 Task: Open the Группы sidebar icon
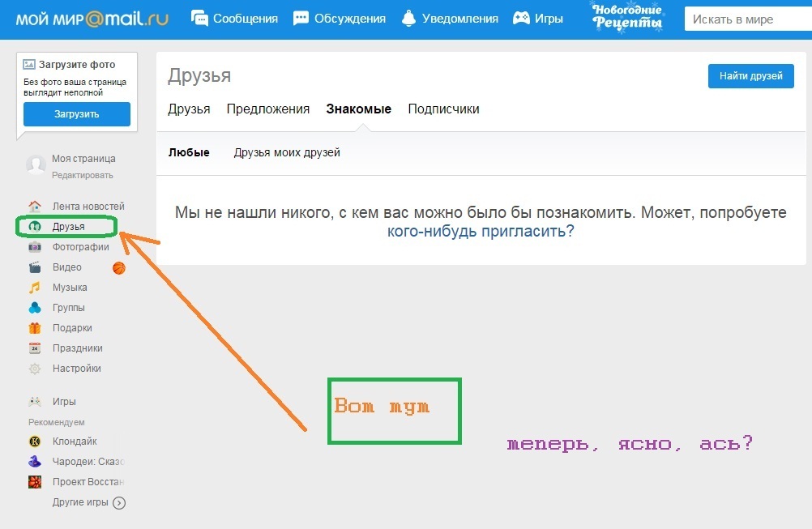point(35,308)
